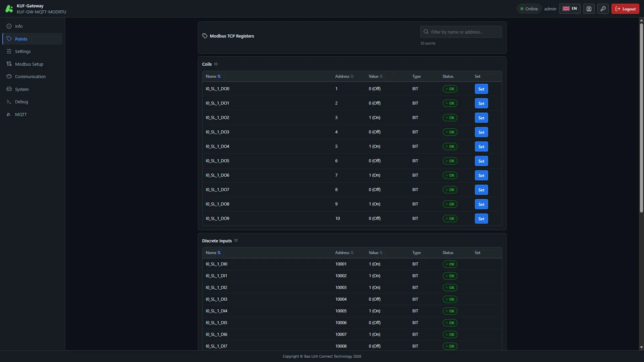Click the IO_SL_1_DO7 name cell
The height and width of the screenshot is (362, 644).
(217, 190)
